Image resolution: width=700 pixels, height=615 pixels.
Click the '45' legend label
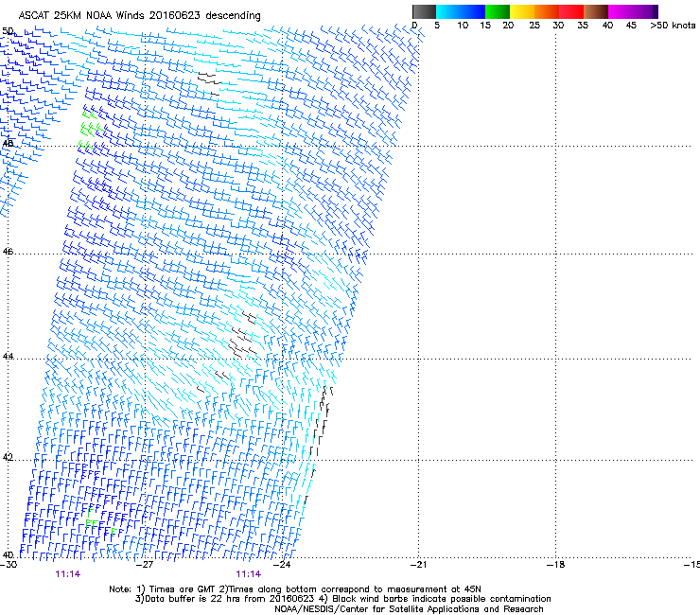point(631,26)
